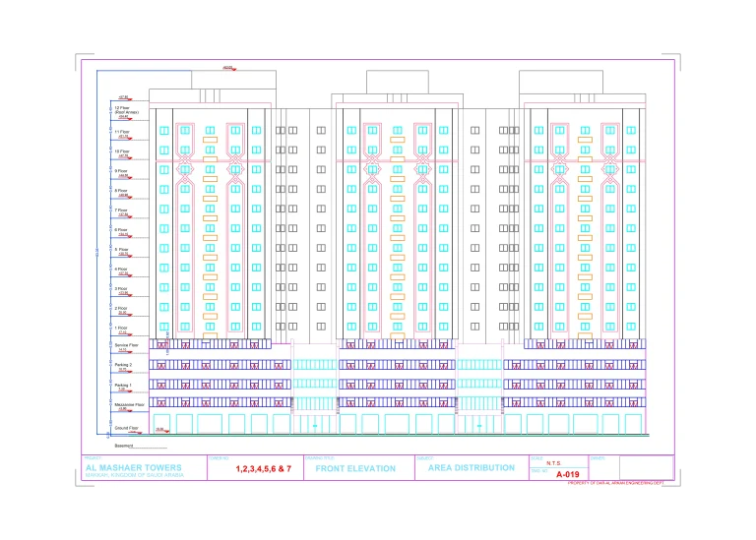This screenshot has width=756, height=540.
Task: Select the 11 Floor level label
Action: click(x=122, y=131)
